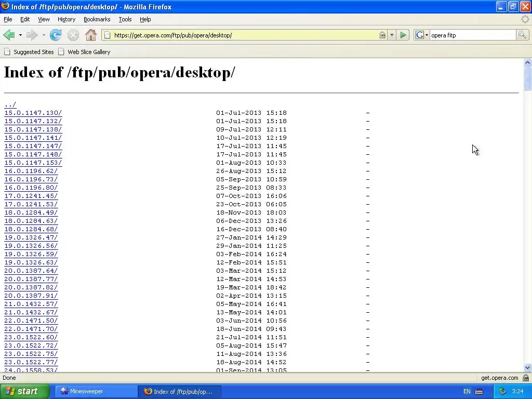Open the 19.0.1326.47/ folder link
This screenshot has width=532, height=399.
click(x=31, y=237)
